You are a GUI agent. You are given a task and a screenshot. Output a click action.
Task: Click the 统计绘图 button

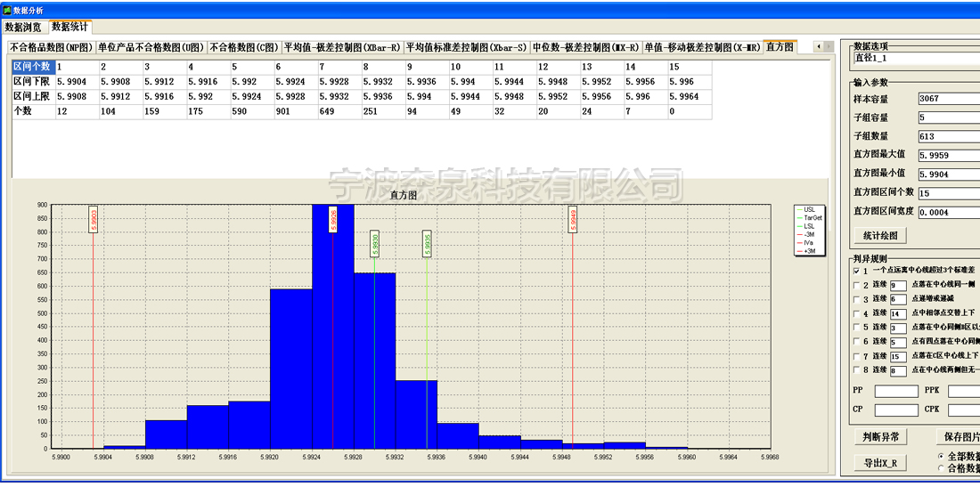[879, 236]
